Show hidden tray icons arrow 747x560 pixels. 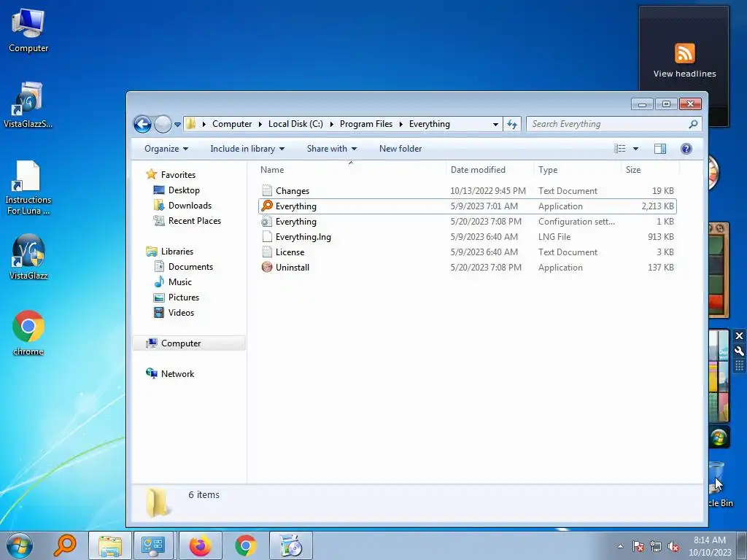point(620,546)
